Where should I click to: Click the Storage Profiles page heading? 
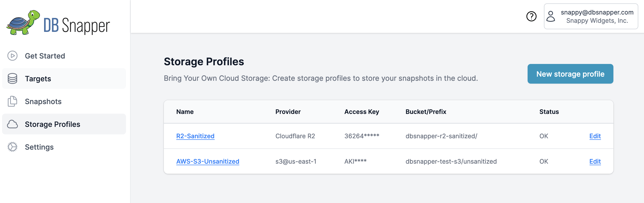tap(204, 62)
